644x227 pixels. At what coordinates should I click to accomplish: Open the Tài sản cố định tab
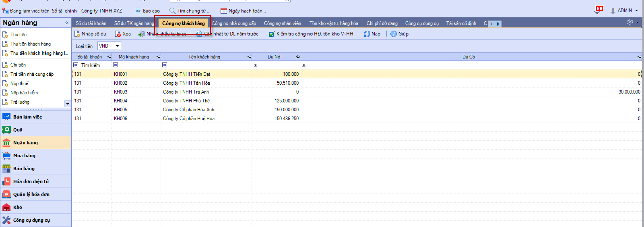(461, 23)
